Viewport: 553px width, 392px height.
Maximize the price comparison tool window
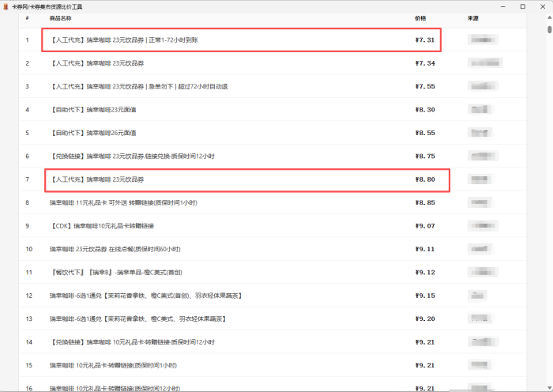click(x=523, y=6)
